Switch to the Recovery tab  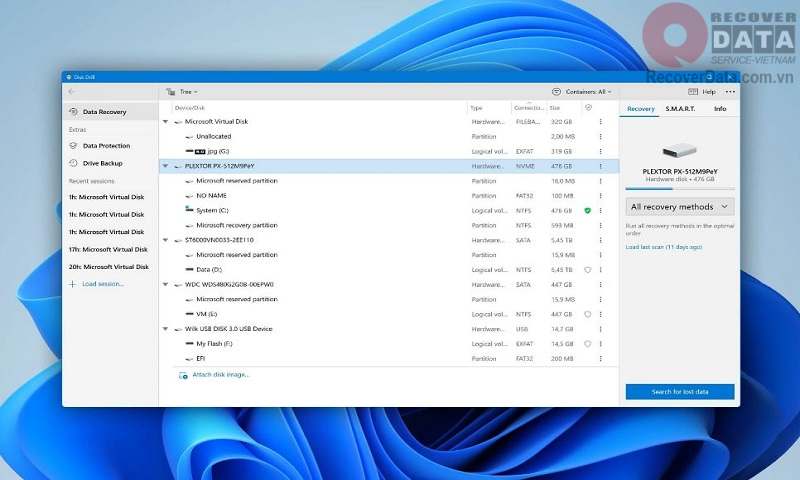[x=640, y=109]
